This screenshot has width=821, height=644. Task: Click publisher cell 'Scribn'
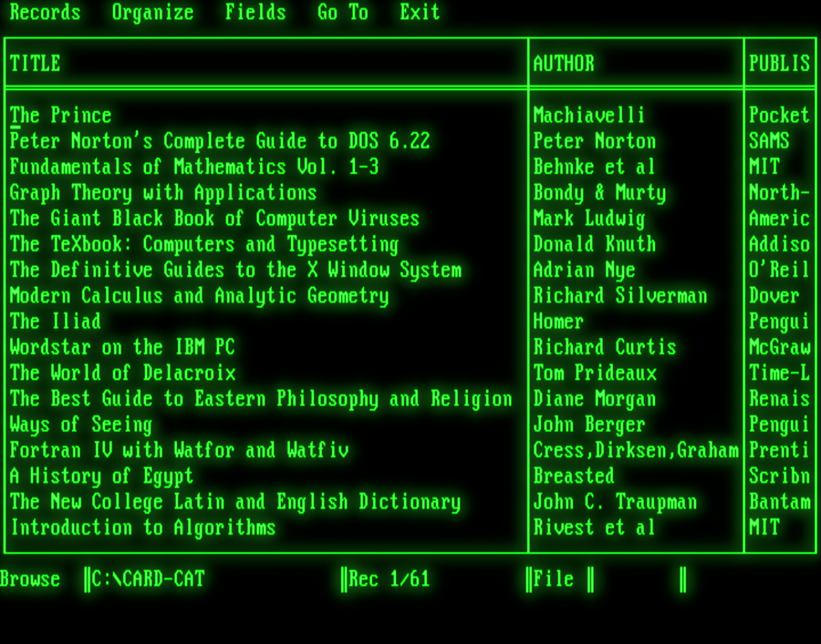779,477
